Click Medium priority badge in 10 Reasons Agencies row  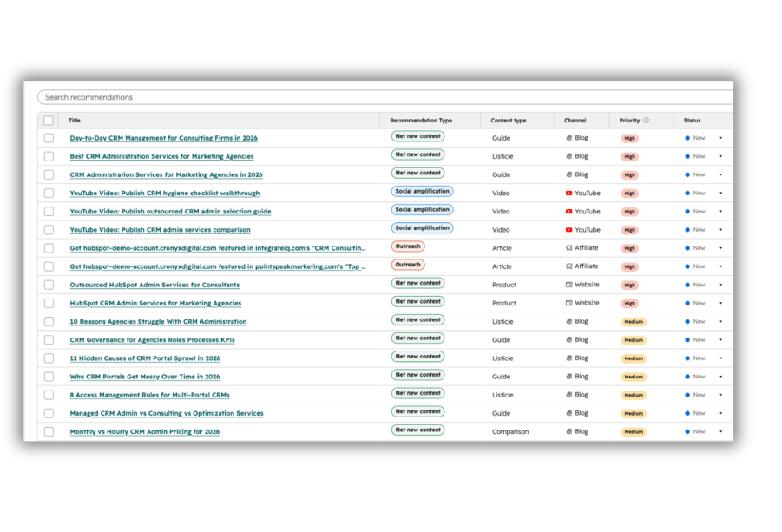click(634, 322)
